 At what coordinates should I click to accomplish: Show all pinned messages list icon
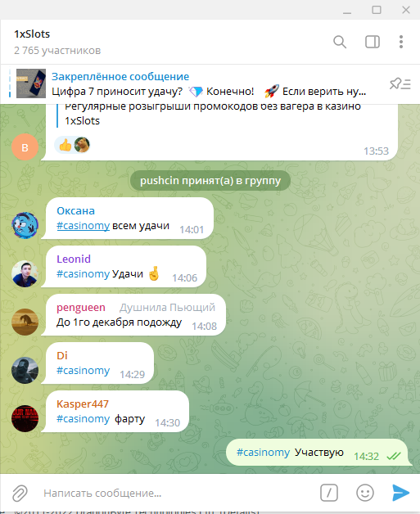point(400,84)
